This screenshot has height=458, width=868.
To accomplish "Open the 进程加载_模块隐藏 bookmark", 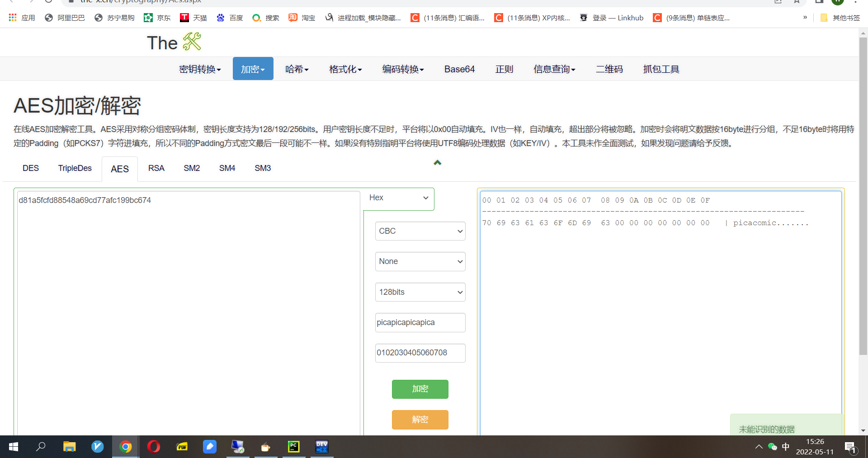I will [363, 18].
